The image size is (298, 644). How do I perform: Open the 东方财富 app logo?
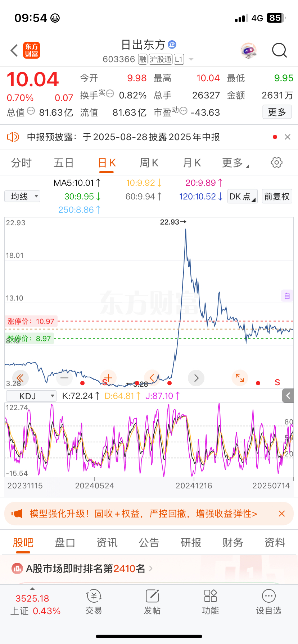[x=32, y=50]
